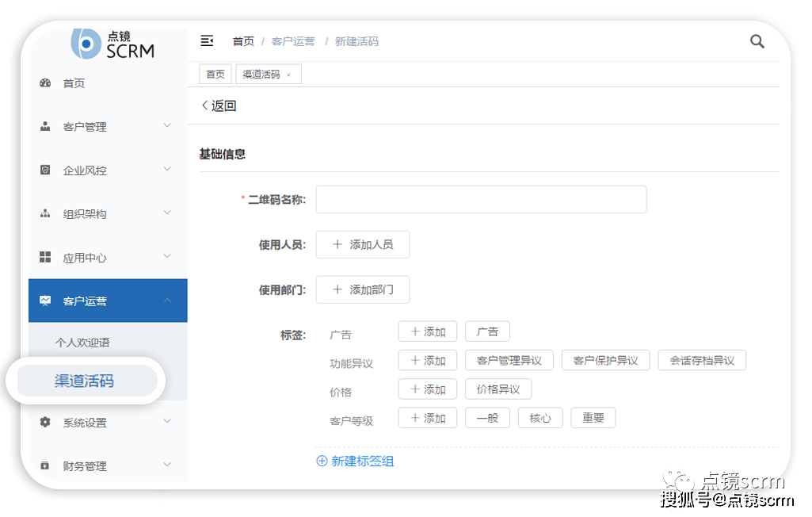Toggle the sidebar collapse hamburger icon
Image resolution: width=812 pixels, height=517 pixels.
[x=207, y=40]
